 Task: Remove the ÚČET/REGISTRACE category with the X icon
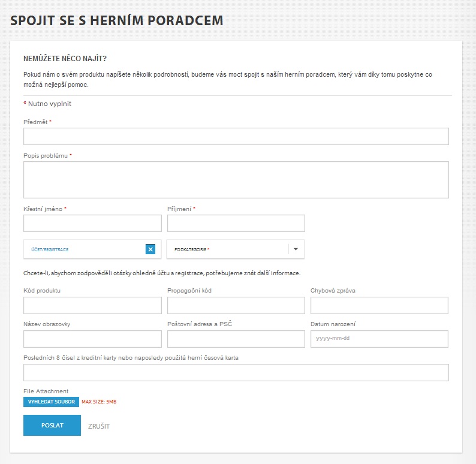click(x=150, y=249)
